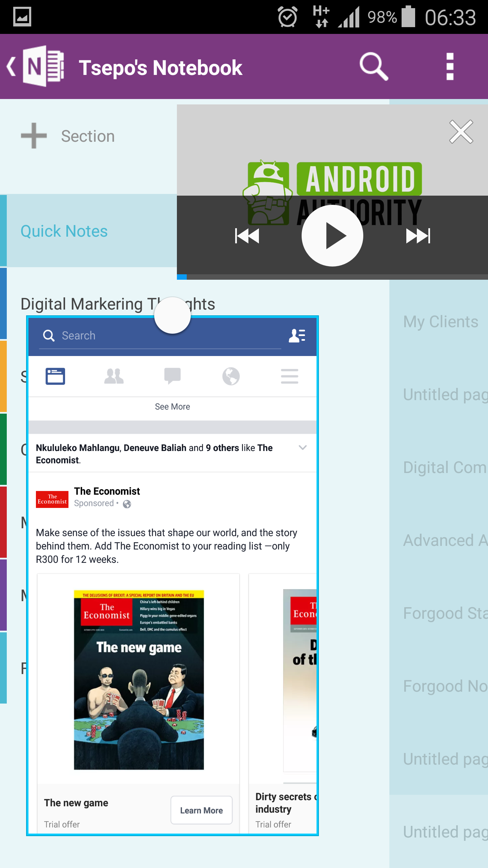Screen dimensions: 488x868
Task: Open the Forgood Sta page
Action: point(445,613)
